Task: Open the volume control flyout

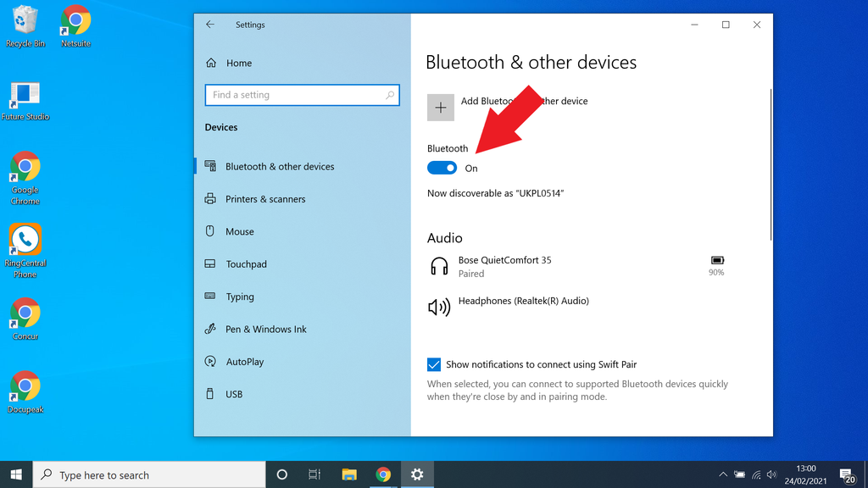Action: (x=772, y=474)
